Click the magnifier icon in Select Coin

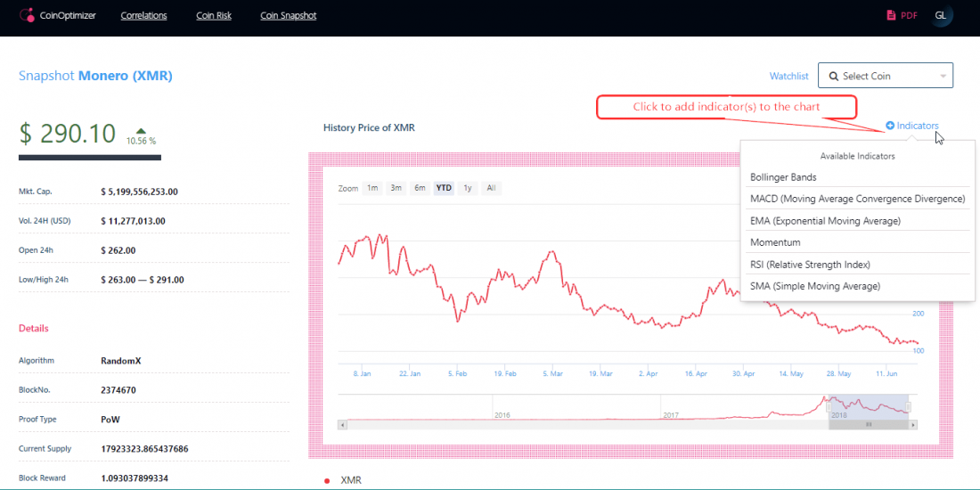point(833,76)
